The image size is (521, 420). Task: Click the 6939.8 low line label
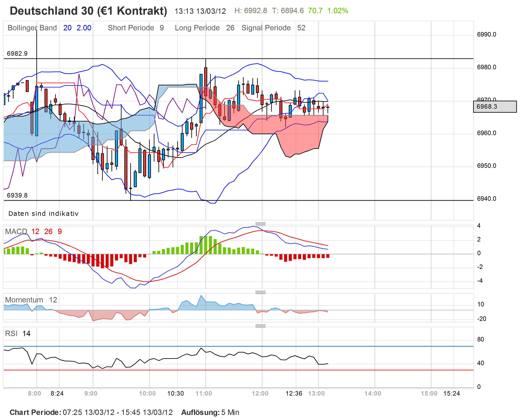click(17, 195)
